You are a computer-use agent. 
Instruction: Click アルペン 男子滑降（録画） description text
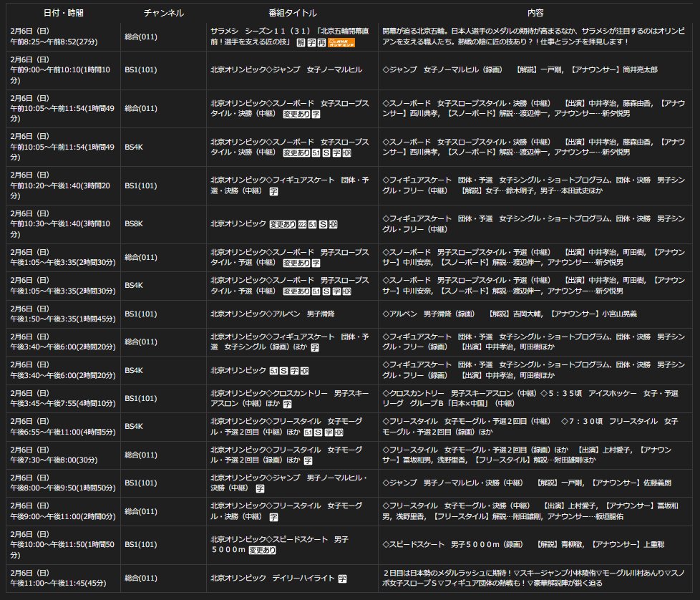coord(510,314)
